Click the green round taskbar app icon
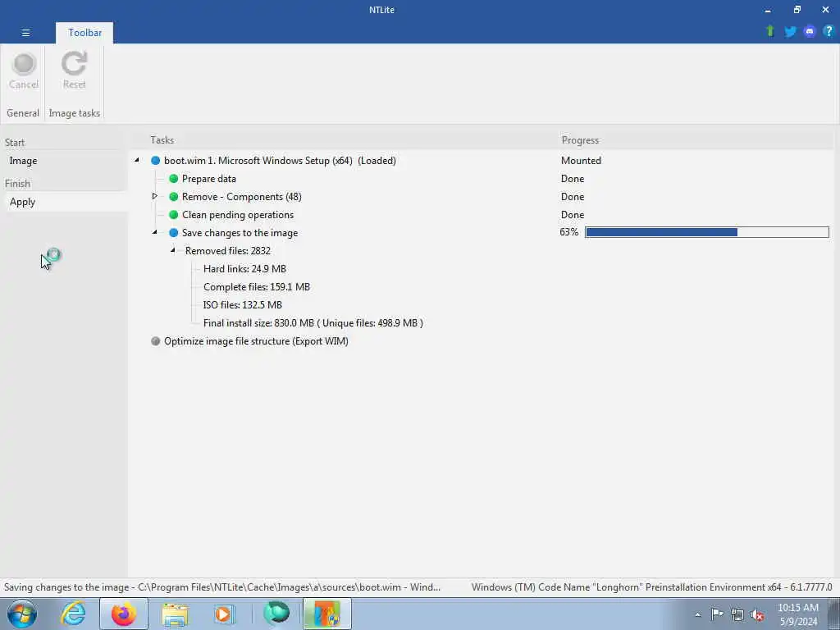Image resolution: width=840 pixels, height=630 pixels. (276, 613)
